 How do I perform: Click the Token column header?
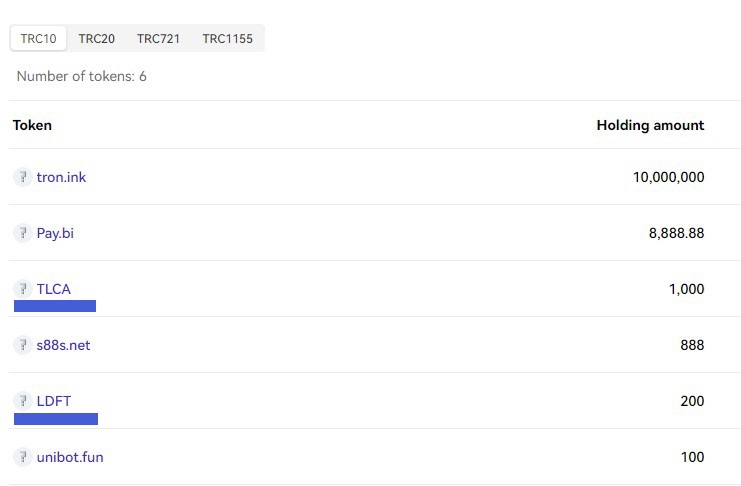pos(32,125)
